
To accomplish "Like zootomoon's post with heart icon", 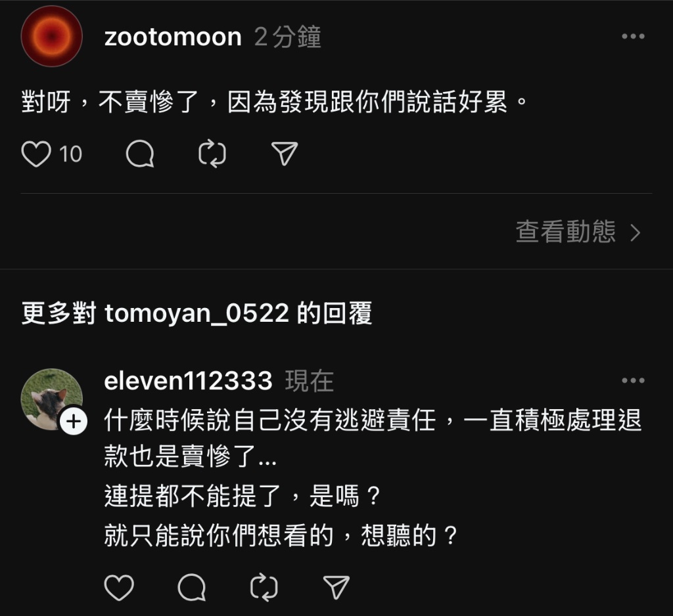I will tap(36, 154).
